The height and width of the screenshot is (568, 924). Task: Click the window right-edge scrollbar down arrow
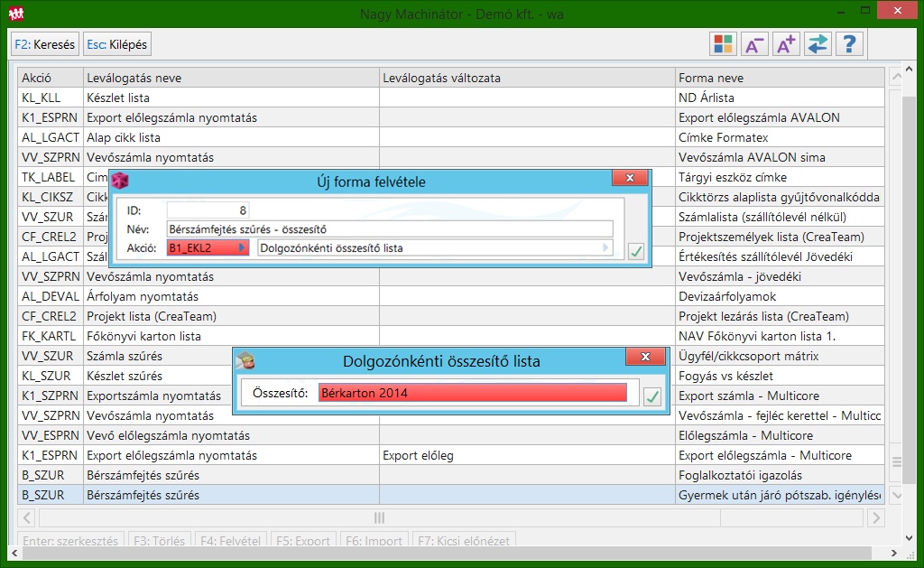(909, 538)
